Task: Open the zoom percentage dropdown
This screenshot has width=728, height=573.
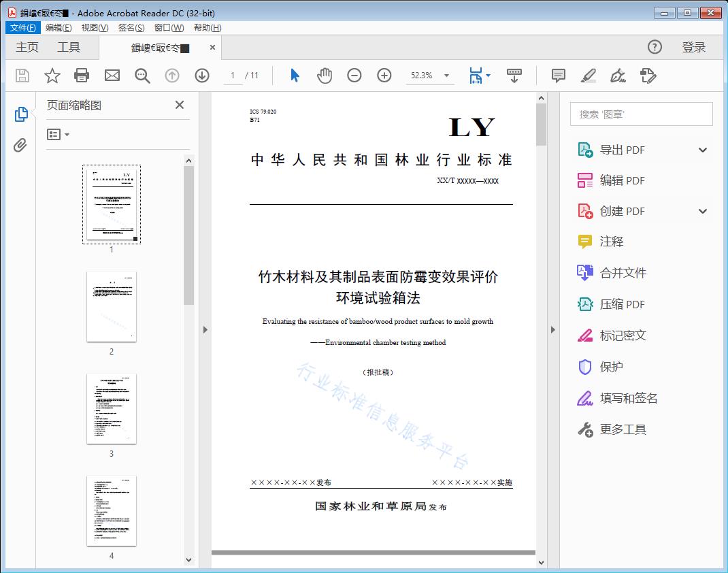Action: pyautogui.click(x=446, y=76)
